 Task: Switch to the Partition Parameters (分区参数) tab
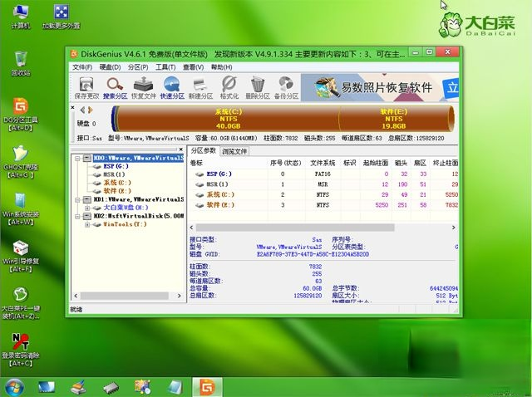coord(203,150)
